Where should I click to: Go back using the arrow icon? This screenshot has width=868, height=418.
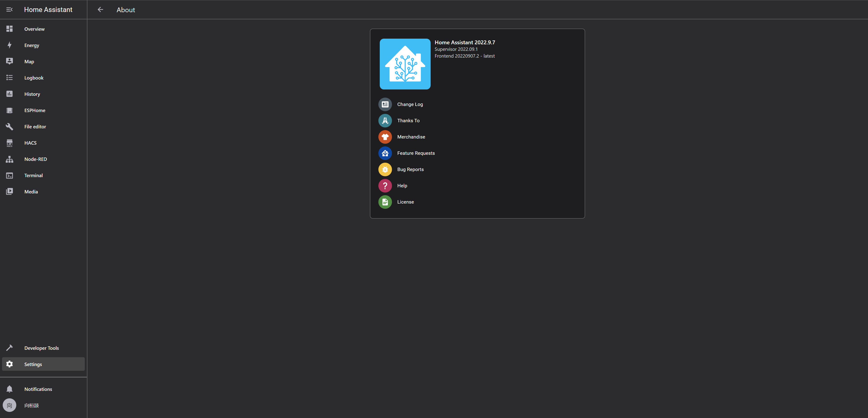tap(100, 10)
